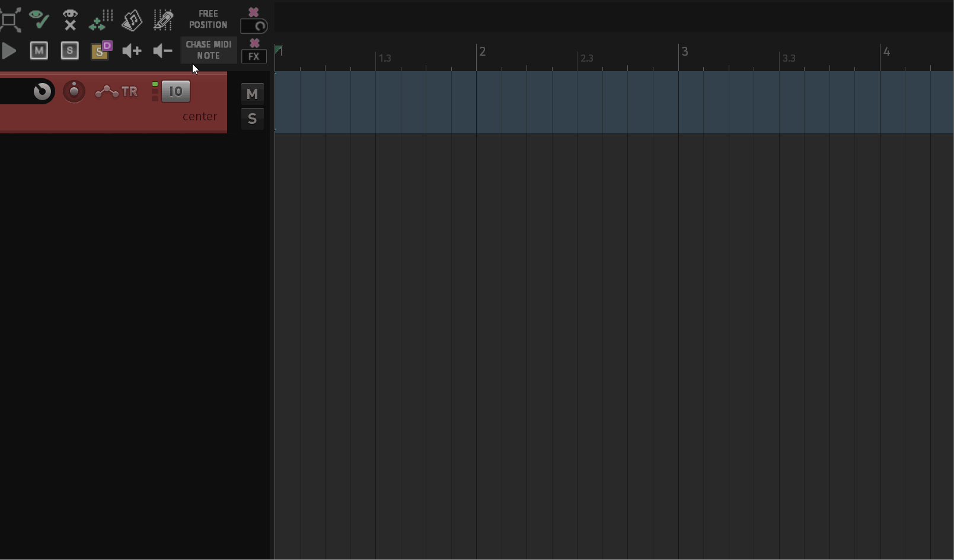Click the toolbar M mute button
Screen dimensions: 954x560
coord(39,51)
